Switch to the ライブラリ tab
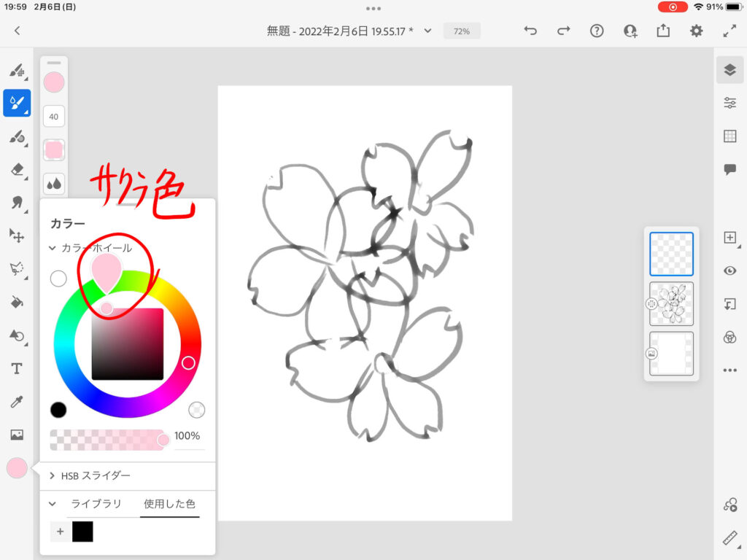 click(x=96, y=504)
